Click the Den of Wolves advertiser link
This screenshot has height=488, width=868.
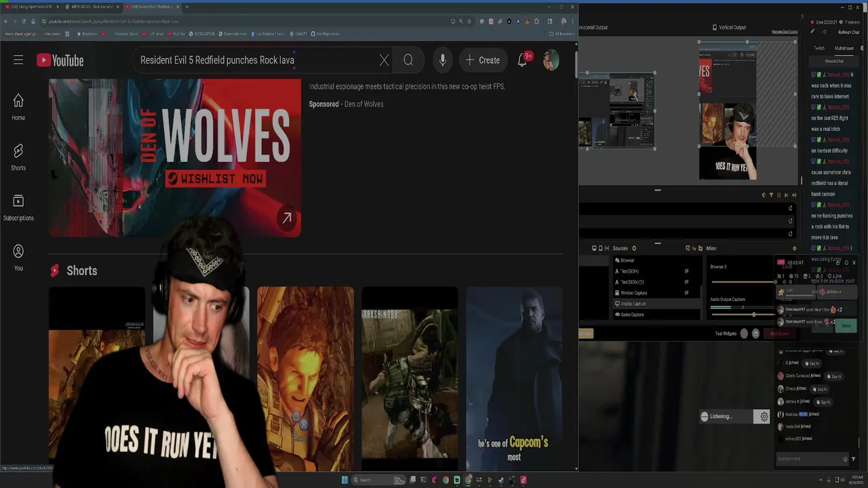363,104
